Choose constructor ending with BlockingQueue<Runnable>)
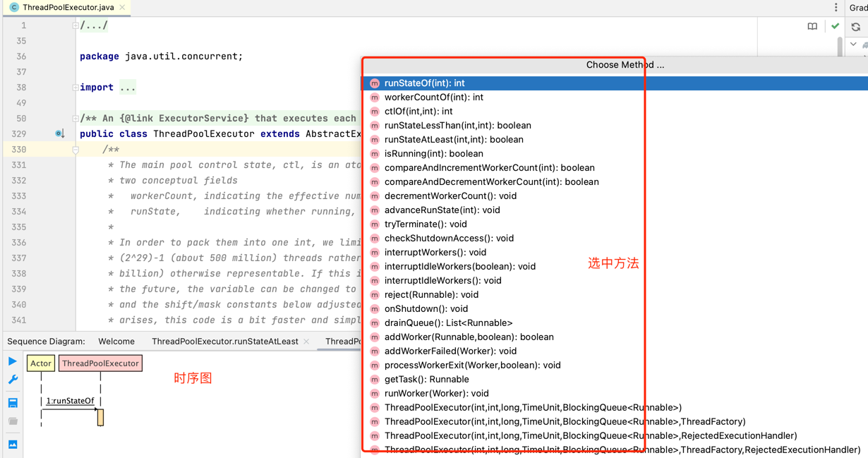 pos(615,408)
